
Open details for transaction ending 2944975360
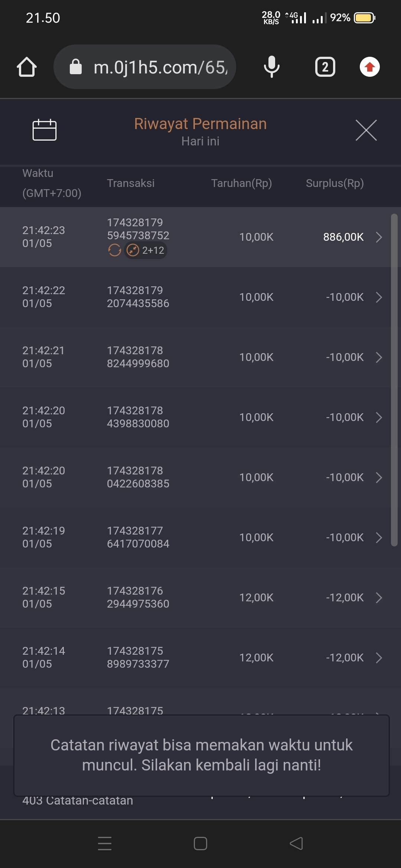[x=379, y=598]
